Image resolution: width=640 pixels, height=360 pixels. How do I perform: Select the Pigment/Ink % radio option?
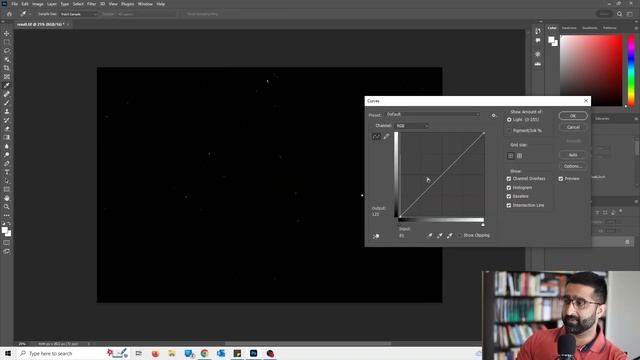(x=509, y=131)
